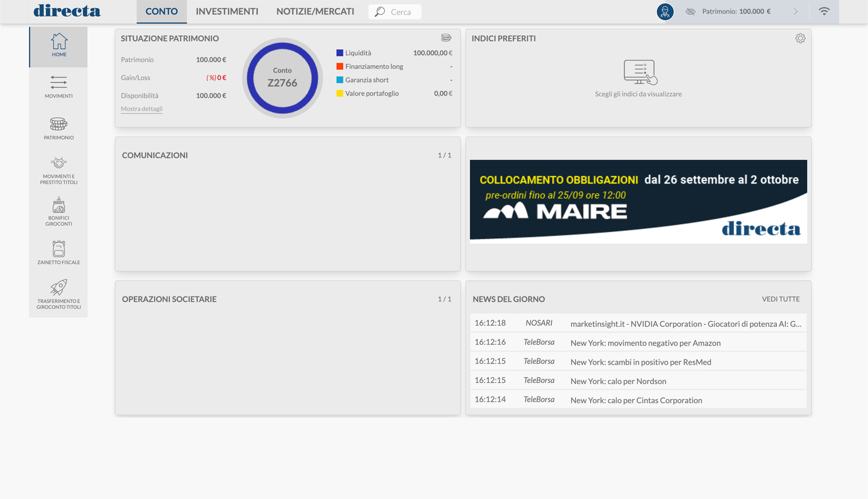Open the Notizie/Mercati tab

[x=315, y=11]
